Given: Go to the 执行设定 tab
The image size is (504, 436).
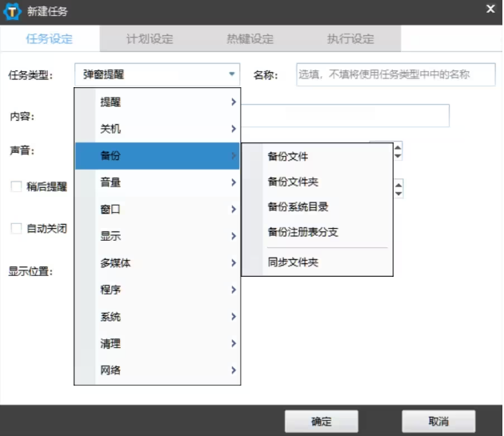Looking at the screenshot, I should tap(350, 39).
